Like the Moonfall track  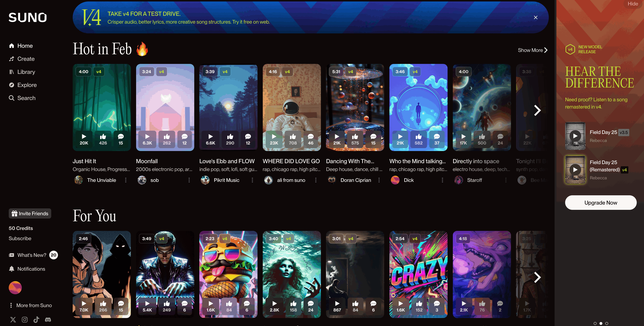point(166,139)
